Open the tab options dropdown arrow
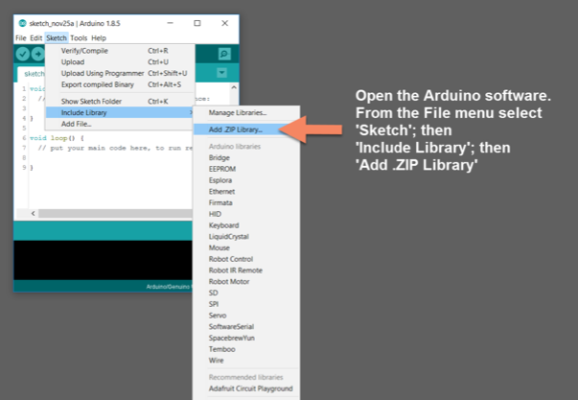 point(222,73)
